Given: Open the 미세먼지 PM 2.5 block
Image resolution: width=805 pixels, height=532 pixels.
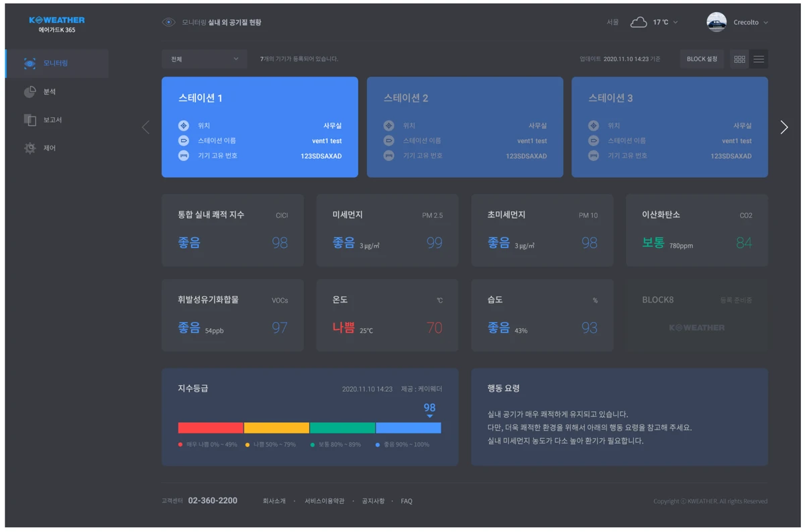Looking at the screenshot, I should pos(387,230).
